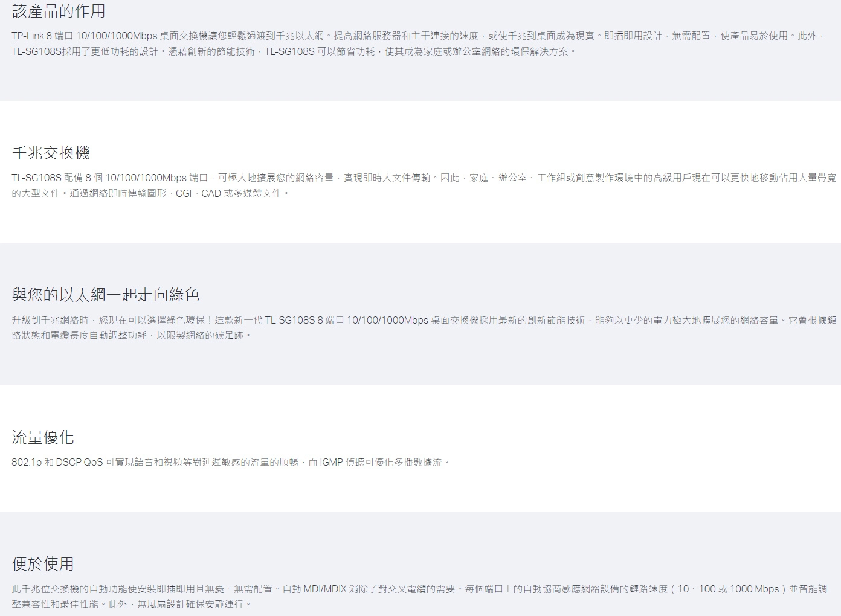Click the word IGMP in 流量優化 paragraph
Screen dimensions: 841x616
tap(331, 463)
